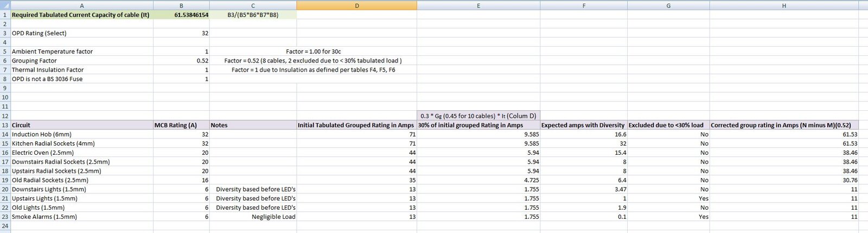This screenshot has height=233, width=868.
Task: Click the column H header
Action: (783, 5)
